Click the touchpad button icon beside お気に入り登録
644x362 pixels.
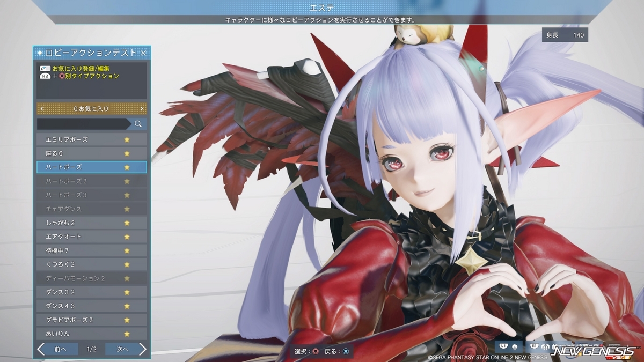point(45,69)
